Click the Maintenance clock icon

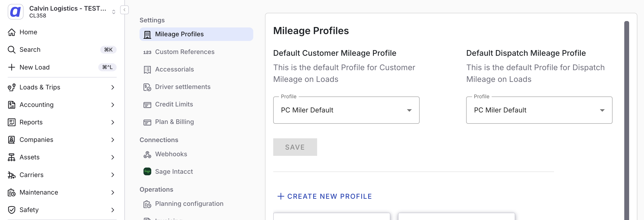pos(12,192)
